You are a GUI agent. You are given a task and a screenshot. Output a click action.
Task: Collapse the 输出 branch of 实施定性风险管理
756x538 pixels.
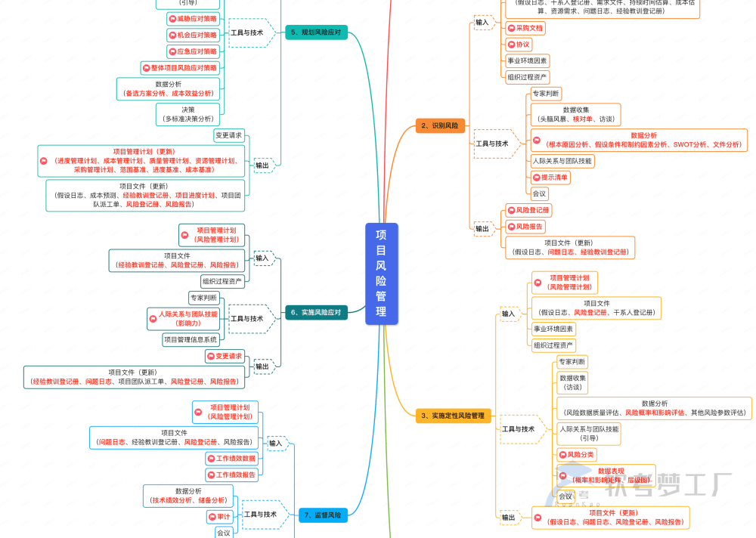[x=510, y=519]
